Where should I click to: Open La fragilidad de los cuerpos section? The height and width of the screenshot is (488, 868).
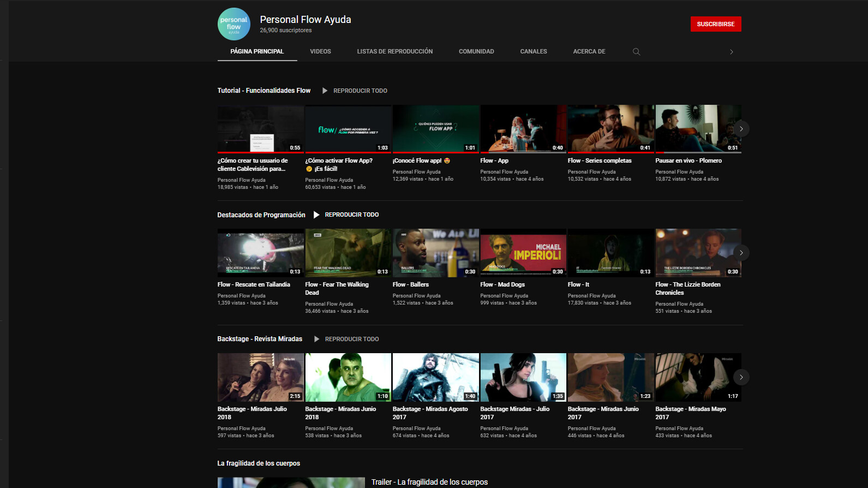point(259,463)
